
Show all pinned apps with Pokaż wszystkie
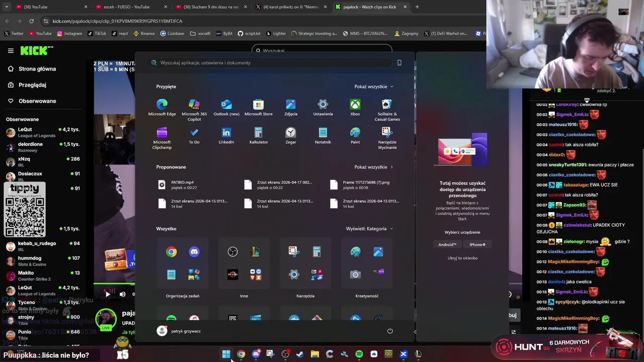[374, 86]
